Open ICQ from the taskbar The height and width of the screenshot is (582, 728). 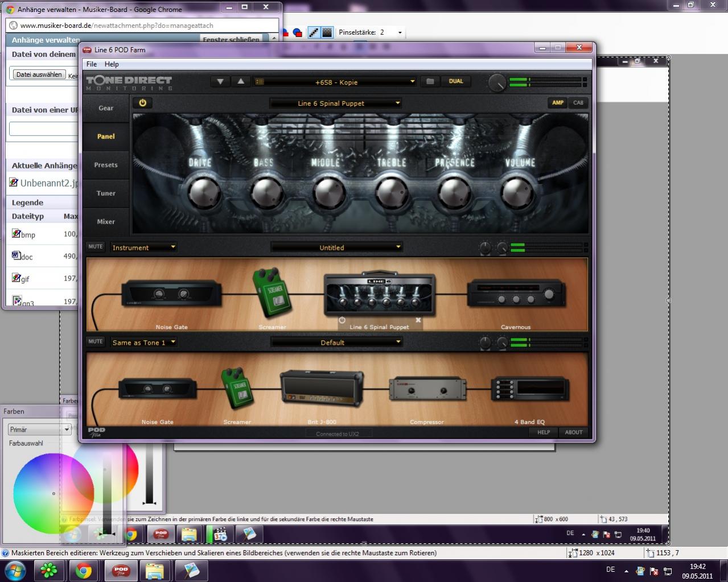[49, 571]
